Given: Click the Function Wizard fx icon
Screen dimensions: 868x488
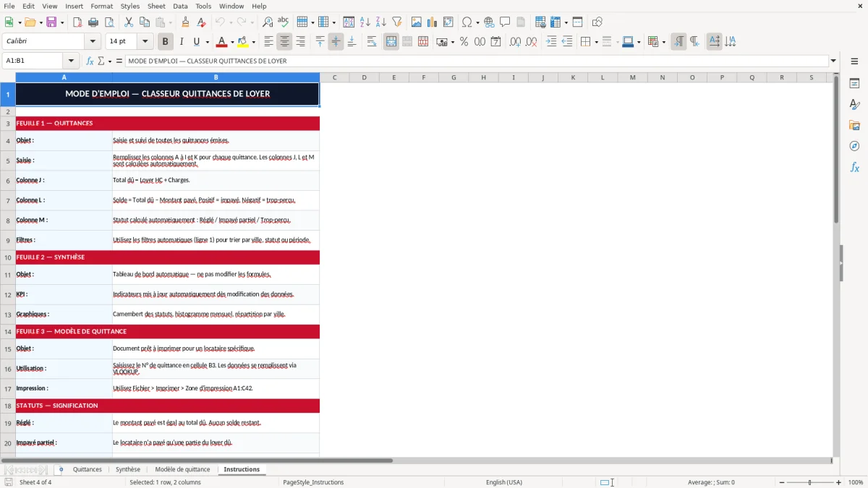Looking at the screenshot, I should point(90,61).
